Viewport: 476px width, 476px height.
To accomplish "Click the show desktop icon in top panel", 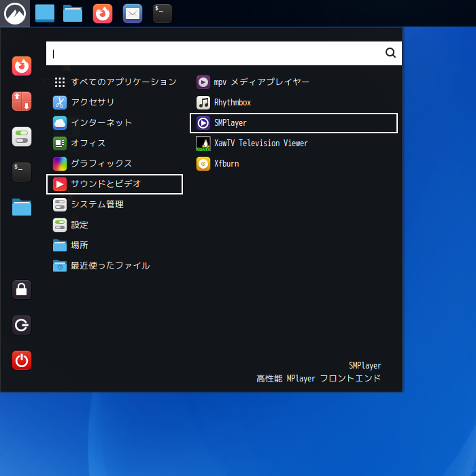I will (45, 14).
